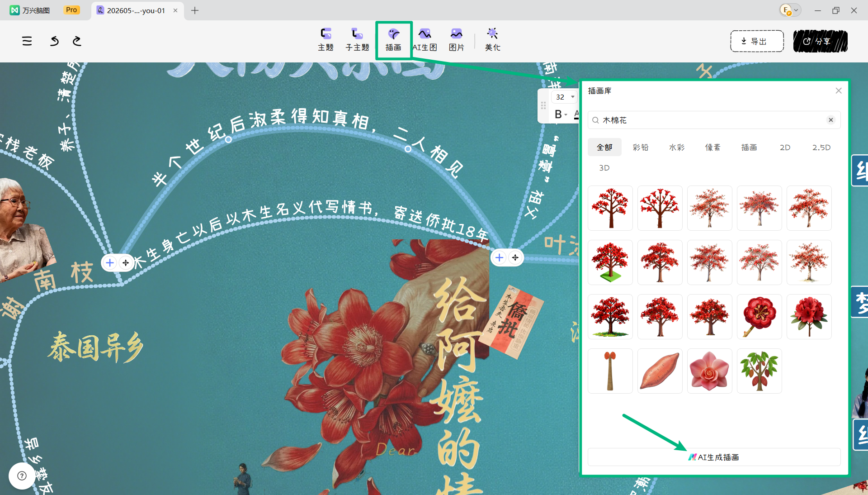Select the 彩铅 category tab
Viewport: 868px width, 495px height.
coord(641,148)
